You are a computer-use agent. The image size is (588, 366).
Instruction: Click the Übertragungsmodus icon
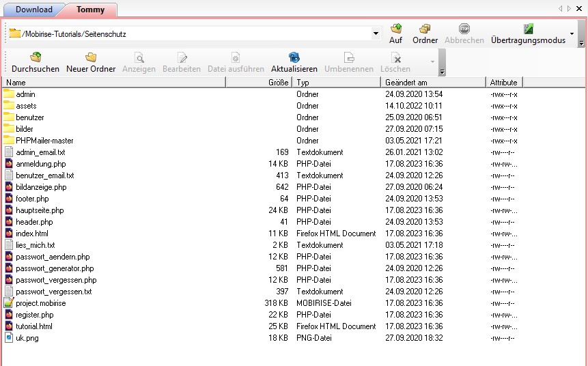pos(528,29)
